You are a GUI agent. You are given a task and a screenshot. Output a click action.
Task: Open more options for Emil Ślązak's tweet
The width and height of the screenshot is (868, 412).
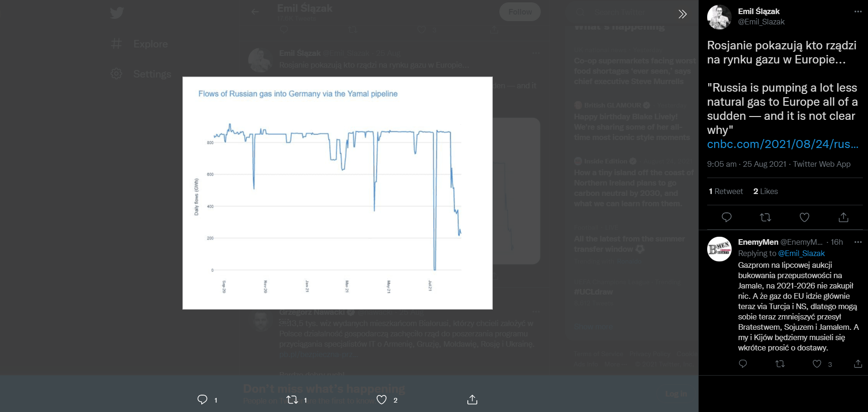[858, 12]
